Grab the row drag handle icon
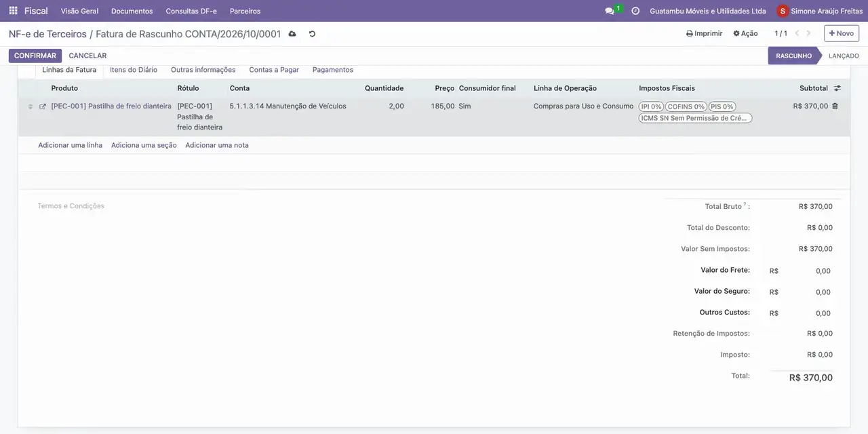 tap(30, 106)
